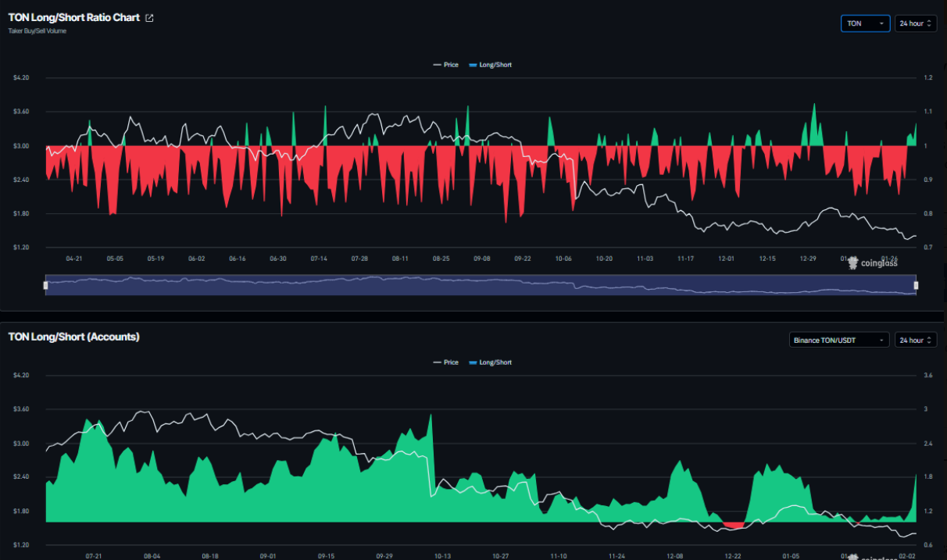Click the left handle of the range slider
This screenshot has height=560, width=947.
[x=45, y=285]
